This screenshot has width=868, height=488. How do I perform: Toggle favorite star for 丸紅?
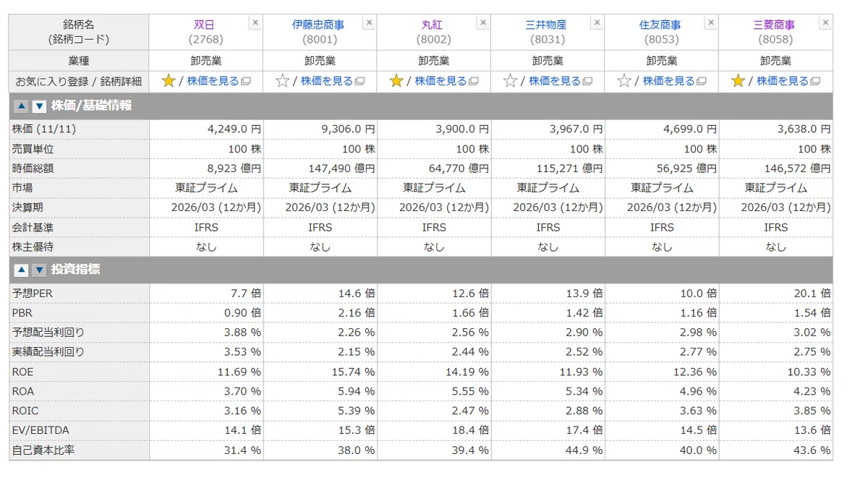396,81
